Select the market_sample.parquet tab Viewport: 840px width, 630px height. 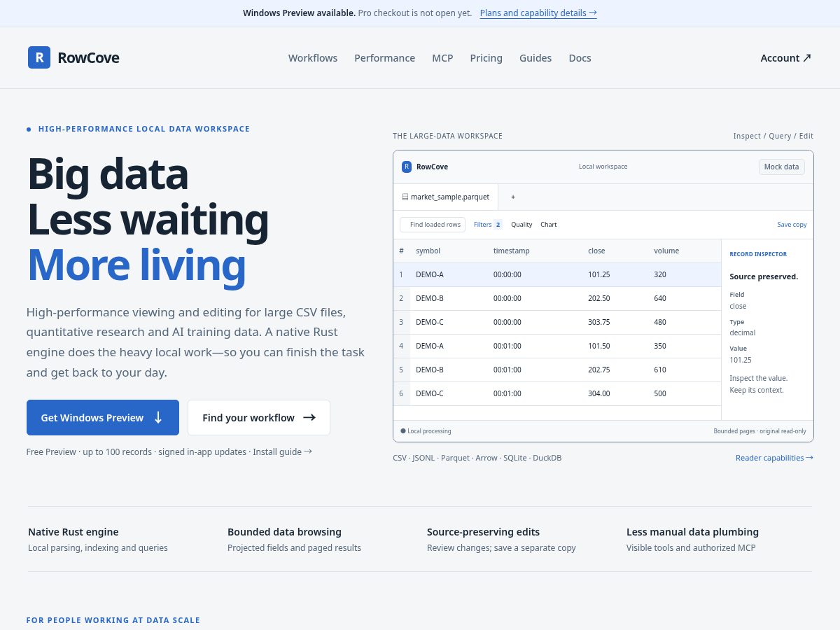click(x=446, y=197)
